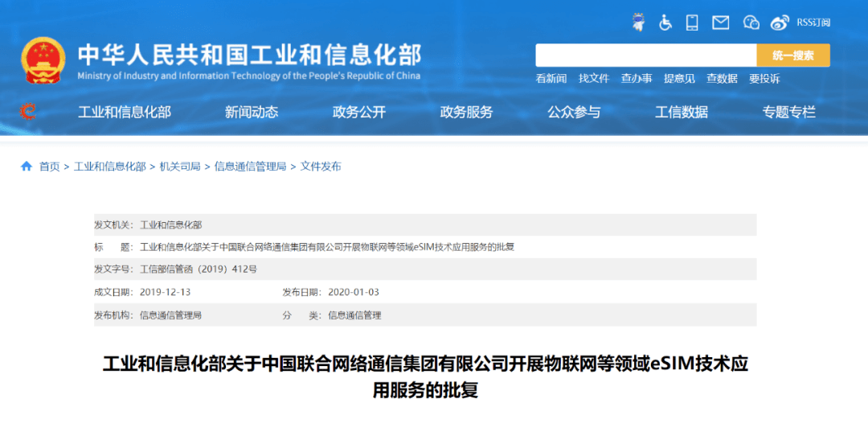Open the 新闻动态 navigation menu

[252, 112]
